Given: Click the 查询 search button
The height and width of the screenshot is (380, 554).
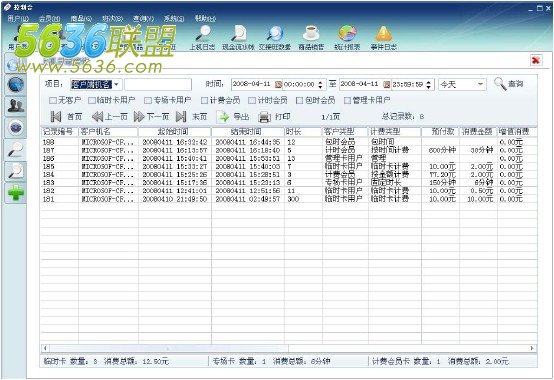Looking at the screenshot, I should point(509,84).
